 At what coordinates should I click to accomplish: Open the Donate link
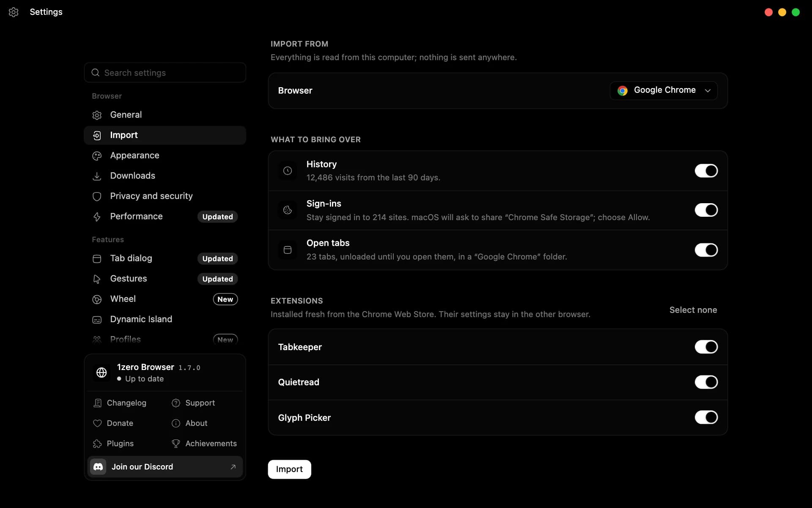pyautogui.click(x=113, y=423)
